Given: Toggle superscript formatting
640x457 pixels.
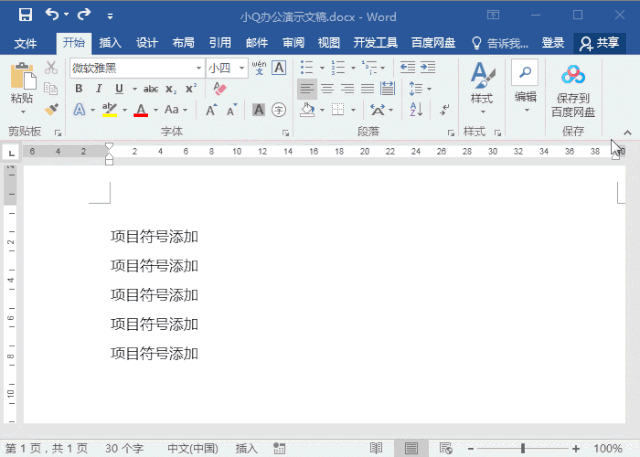Looking at the screenshot, I should click(191, 88).
